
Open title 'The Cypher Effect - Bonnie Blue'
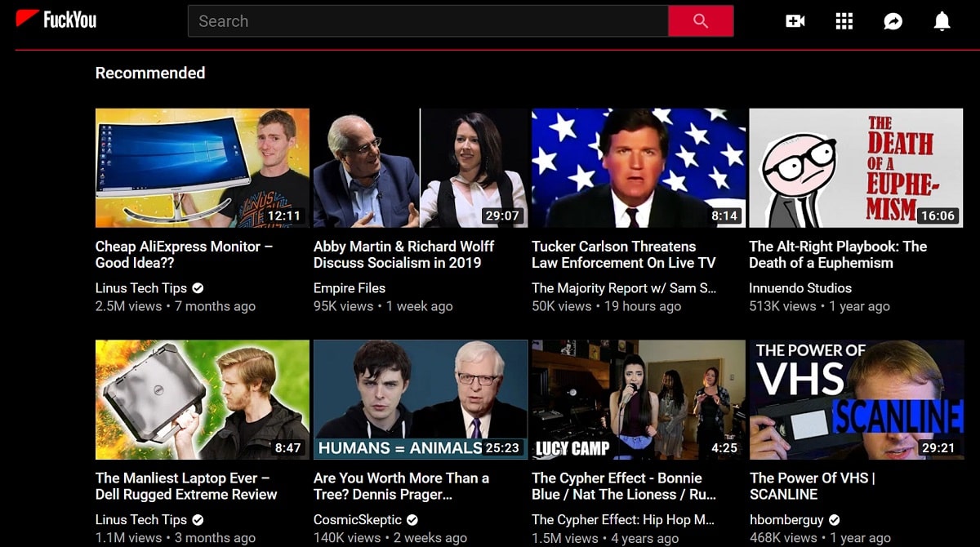click(624, 487)
